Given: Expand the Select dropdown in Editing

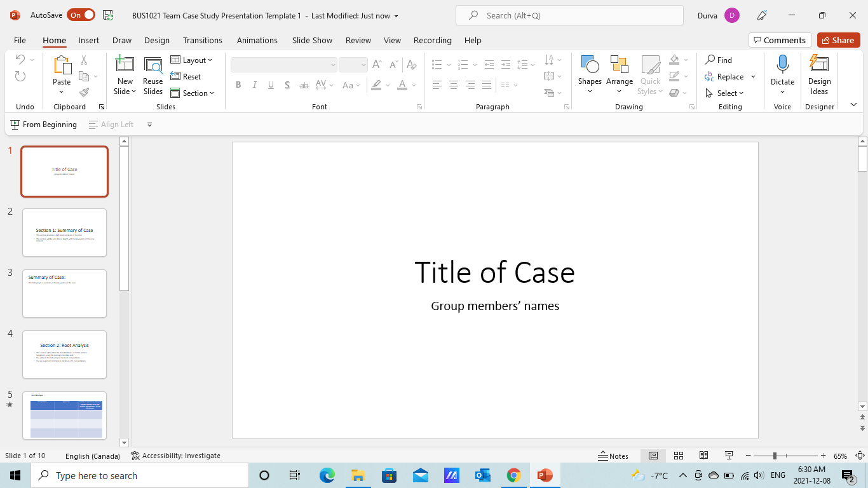Looking at the screenshot, I should point(725,93).
